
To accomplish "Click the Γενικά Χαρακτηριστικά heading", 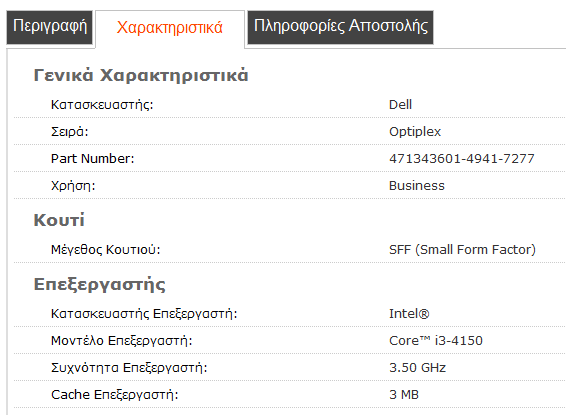I will [x=141, y=75].
